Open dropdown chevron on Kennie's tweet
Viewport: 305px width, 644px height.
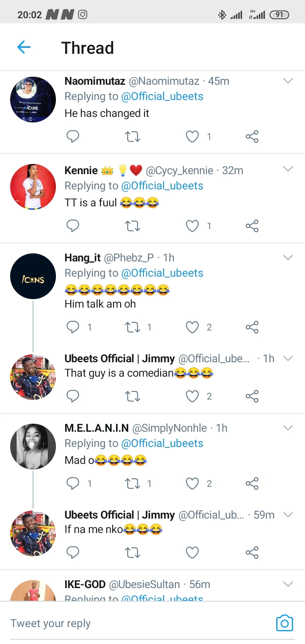[x=288, y=169]
